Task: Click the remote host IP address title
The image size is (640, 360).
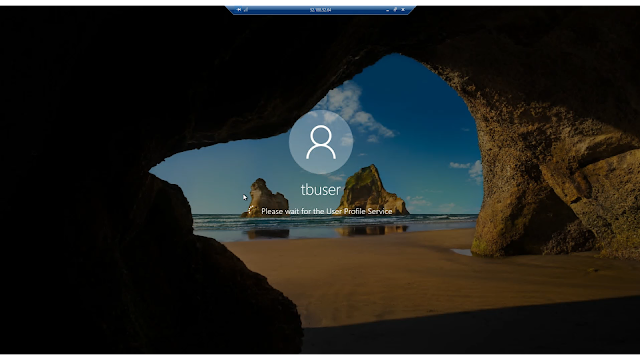Action: (x=320, y=10)
